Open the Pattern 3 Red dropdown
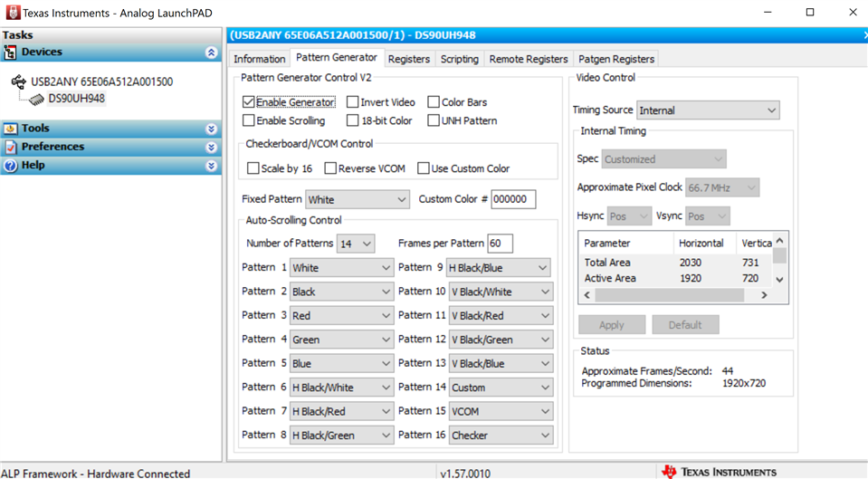This screenshot has width=868, height=479. (341, 316)
